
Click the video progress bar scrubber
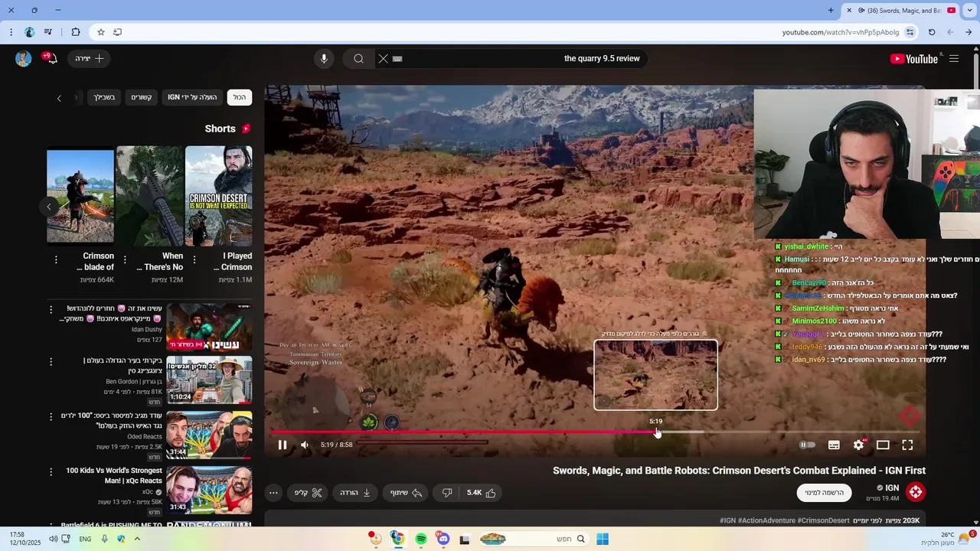click(x=656, y=432)
